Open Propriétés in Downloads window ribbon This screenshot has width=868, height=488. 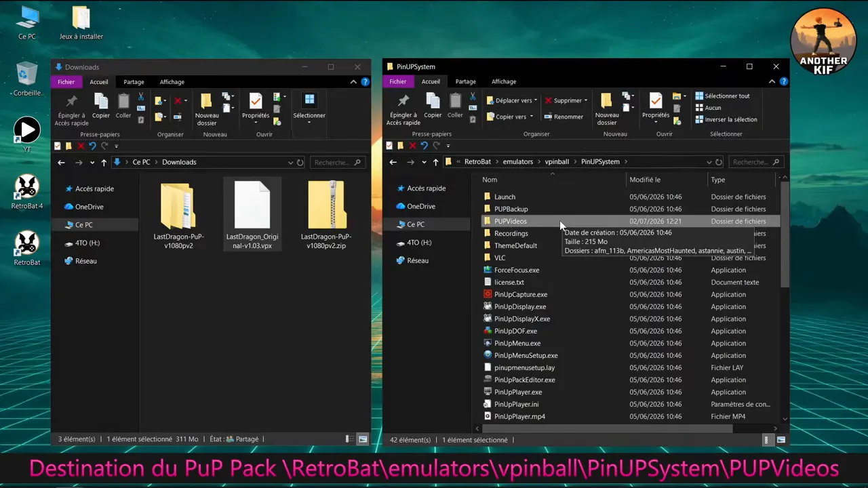pyautogui.click(x=256, y=106)
